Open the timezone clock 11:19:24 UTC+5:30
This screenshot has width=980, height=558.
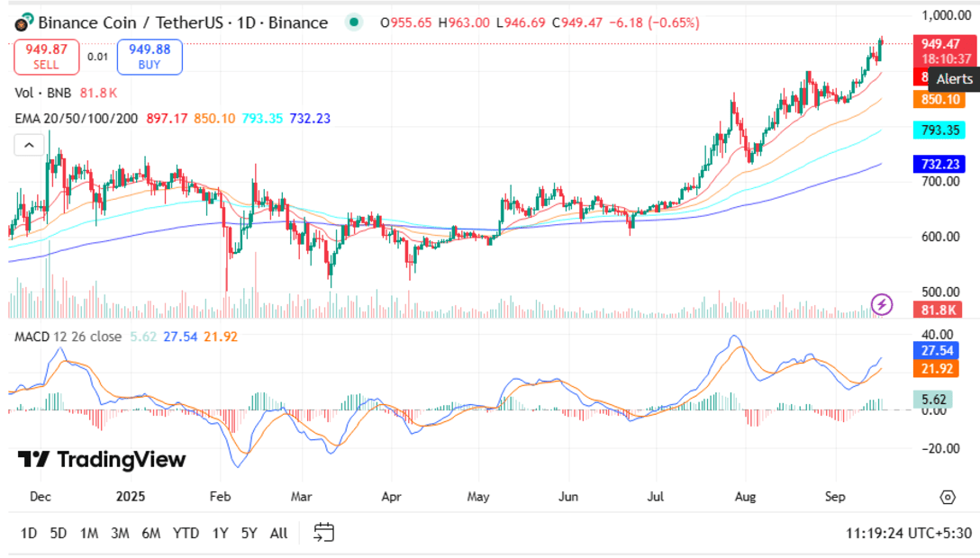909,533
